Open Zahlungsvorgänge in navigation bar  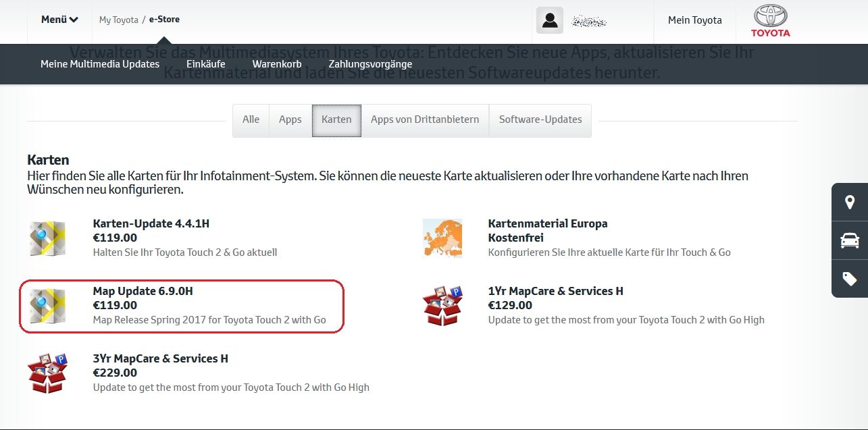click(x=370, y=64)
